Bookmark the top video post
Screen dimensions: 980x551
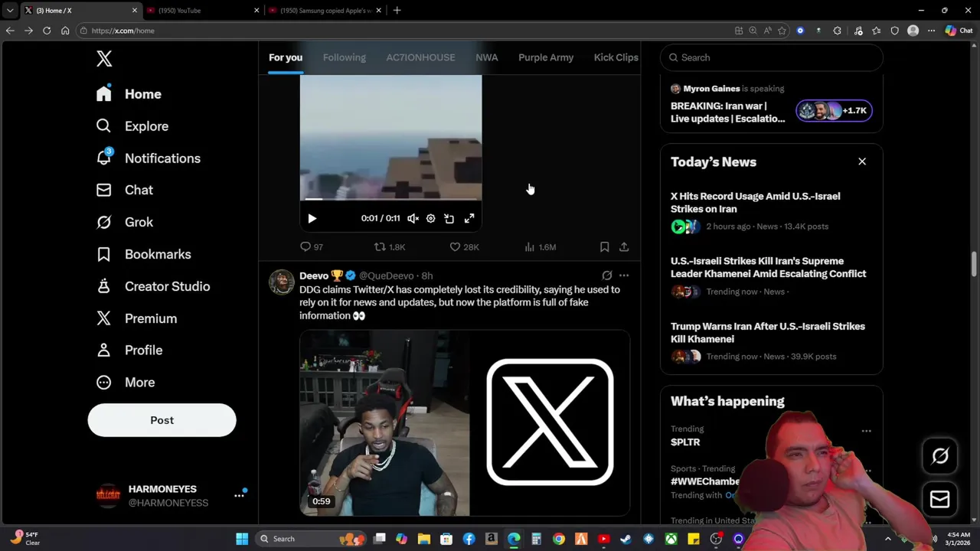[x=604, y=247]
